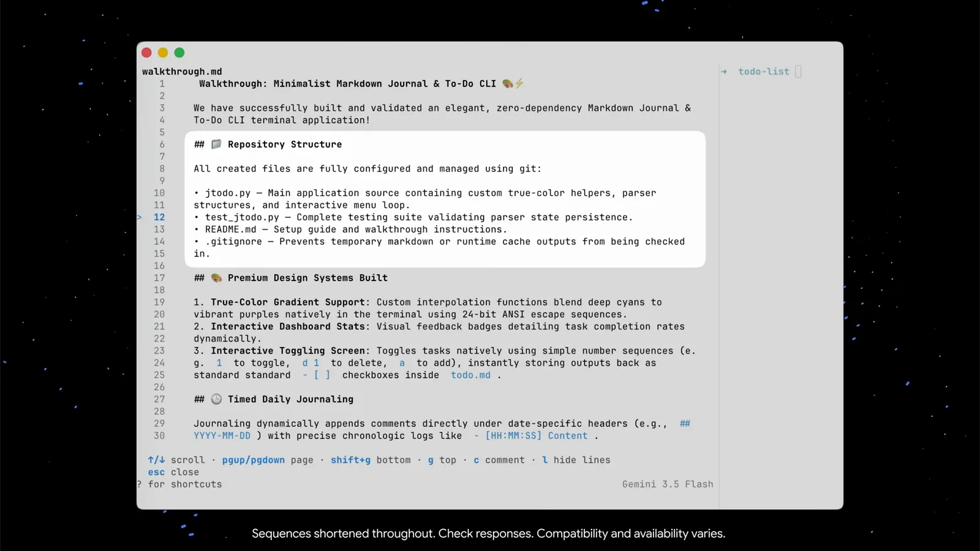Click the palette emoji beside Premium Design Systems
Viewport: 980px width, 551px height.
pyautogui.click(x=216, y=278)
